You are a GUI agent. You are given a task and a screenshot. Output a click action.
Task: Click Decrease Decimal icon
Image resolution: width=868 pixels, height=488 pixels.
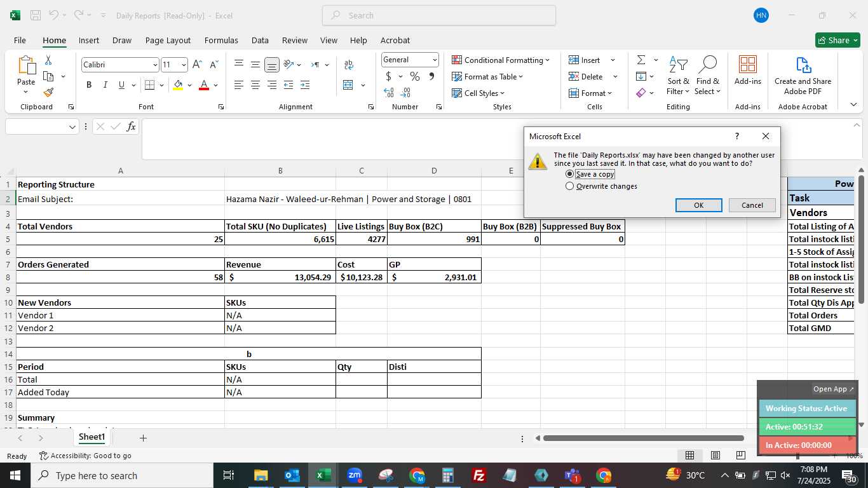[405, 93]
